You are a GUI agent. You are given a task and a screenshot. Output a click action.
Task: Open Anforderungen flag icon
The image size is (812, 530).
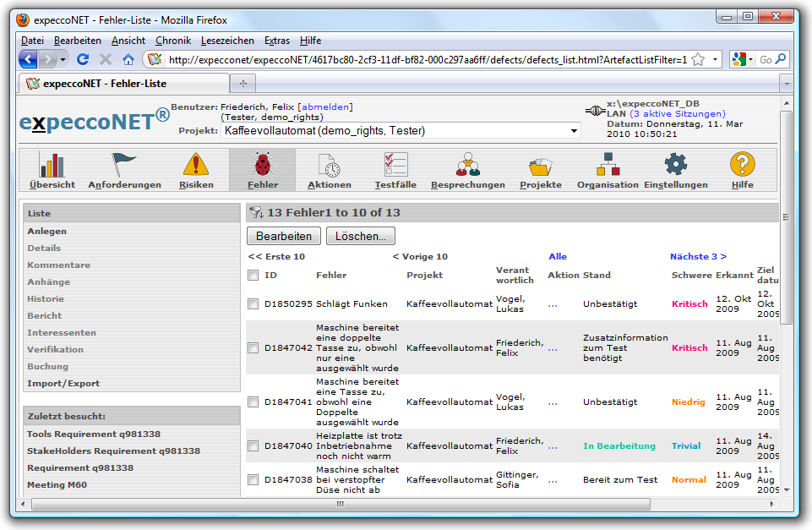124,165
